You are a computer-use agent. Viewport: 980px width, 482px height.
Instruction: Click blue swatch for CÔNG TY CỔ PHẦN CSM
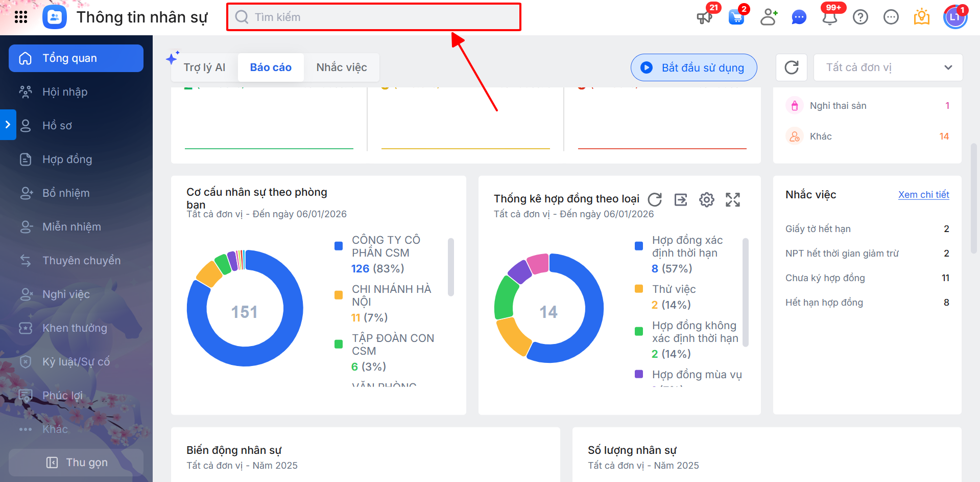point(339,246)
